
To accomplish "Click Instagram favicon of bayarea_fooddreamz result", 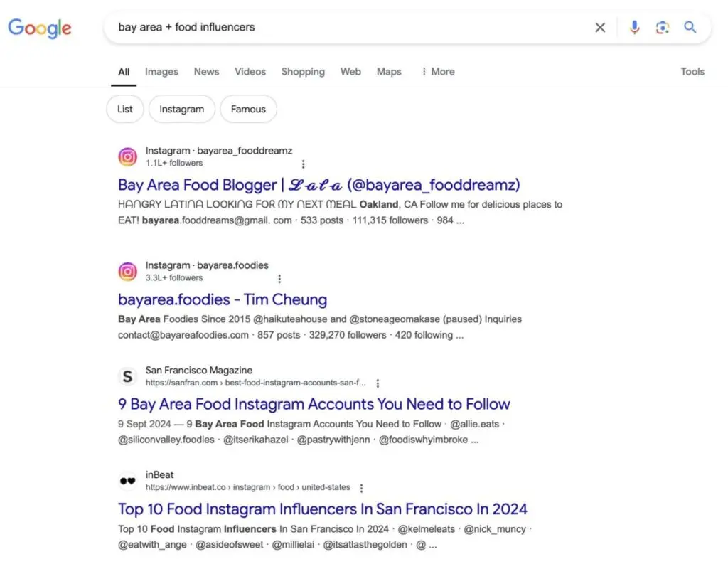I will 128,156.
